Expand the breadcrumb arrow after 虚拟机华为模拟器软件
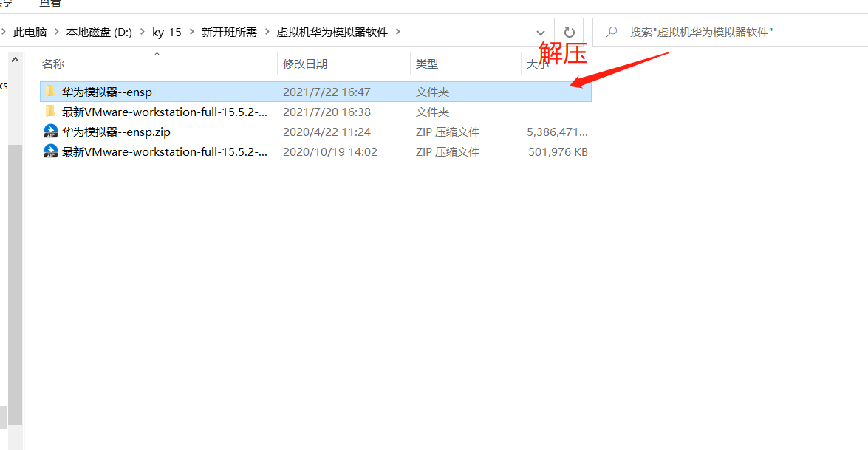 397,32
